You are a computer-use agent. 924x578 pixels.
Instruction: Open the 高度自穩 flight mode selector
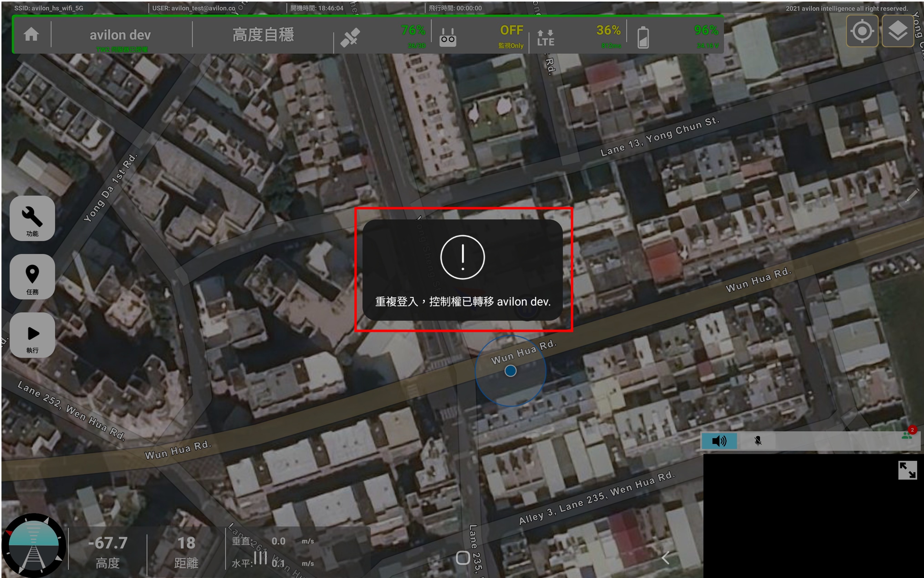pyautogui.click(x=263, y=35)
